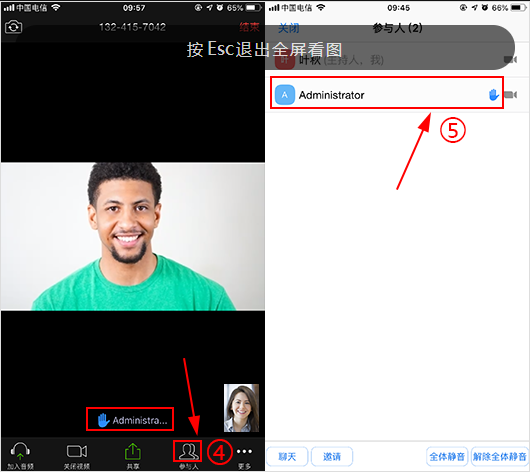The width and height of the screenshot is (530, 472).
Task: Tap Administrator's blue A avatar
Action: [285, 95]
